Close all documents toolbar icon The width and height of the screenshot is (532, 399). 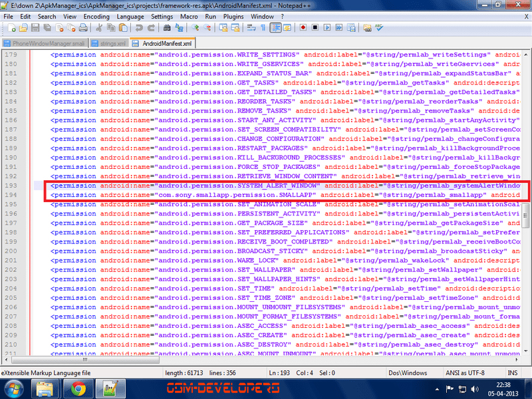click(x=71, y=28)
